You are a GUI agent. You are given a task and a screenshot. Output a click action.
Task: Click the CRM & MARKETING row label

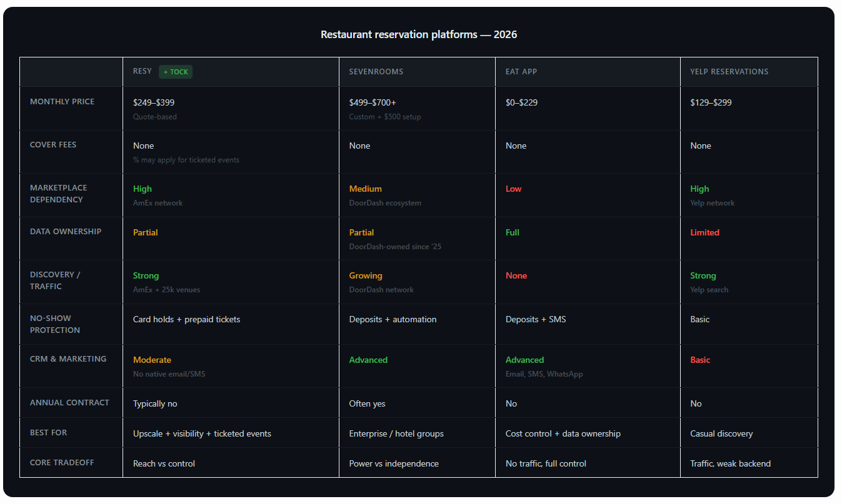point(68,359)
